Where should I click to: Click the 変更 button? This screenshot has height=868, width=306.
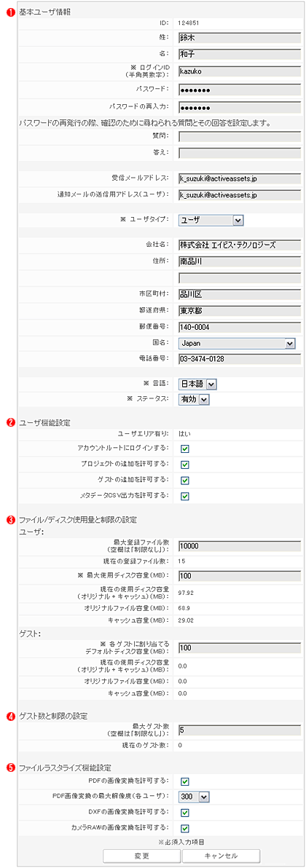click(x=142, y=856)
